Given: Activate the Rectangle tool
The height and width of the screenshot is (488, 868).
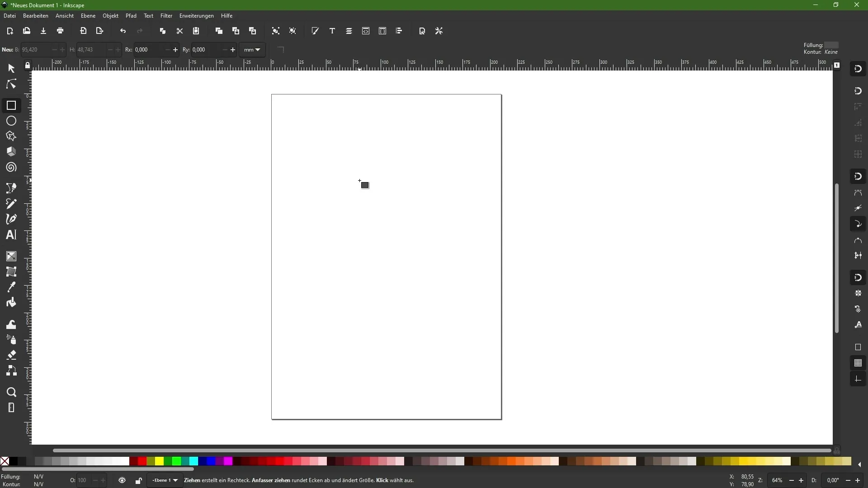Looking at the screenshot, I should tap(11, 105).
